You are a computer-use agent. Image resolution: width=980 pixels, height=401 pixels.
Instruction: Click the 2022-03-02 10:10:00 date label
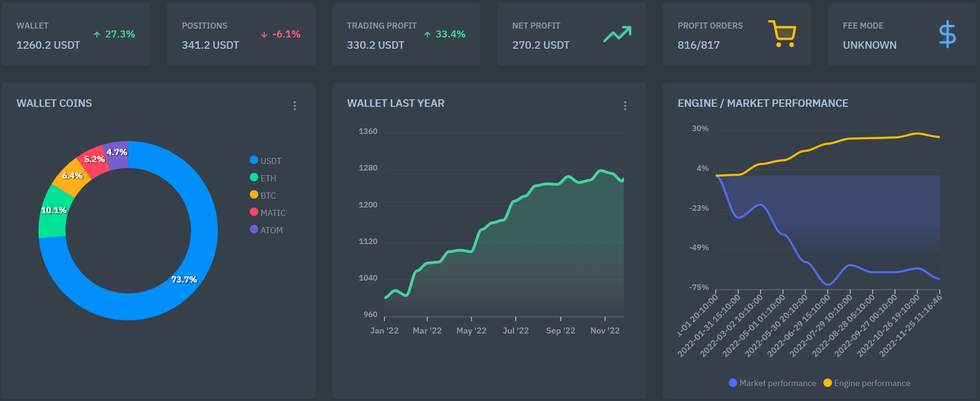[x=731, y=326]
